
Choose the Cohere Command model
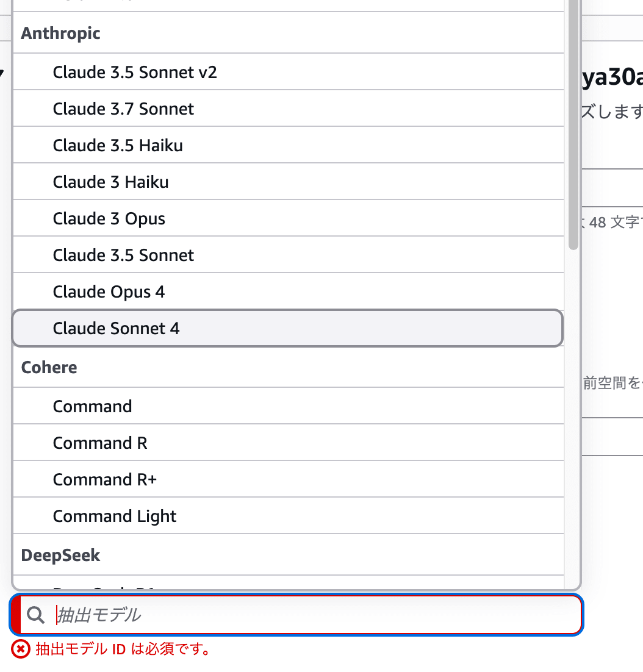[92, 407]
